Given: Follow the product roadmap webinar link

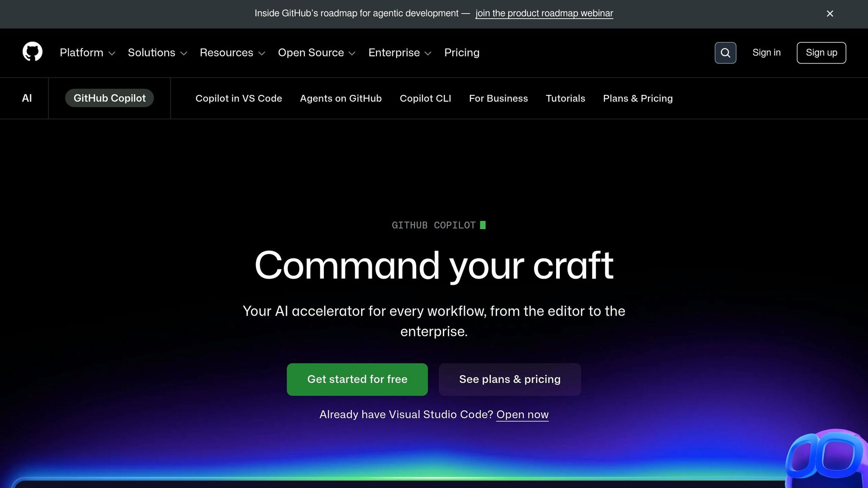Looking at the screenshot, I should point(544,13).
